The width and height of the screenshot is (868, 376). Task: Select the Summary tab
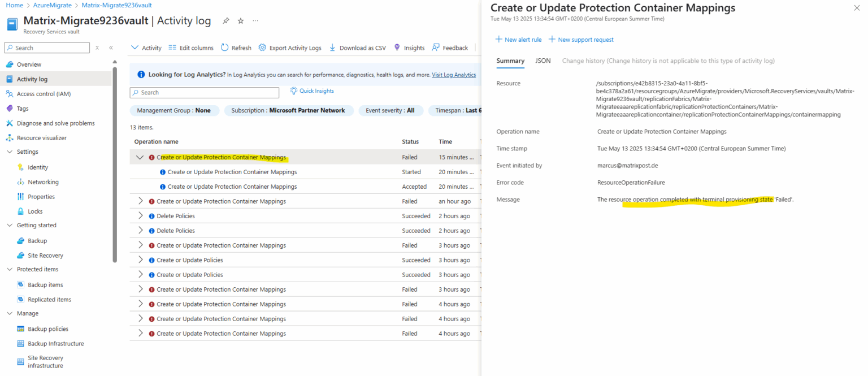pos(510,60)
